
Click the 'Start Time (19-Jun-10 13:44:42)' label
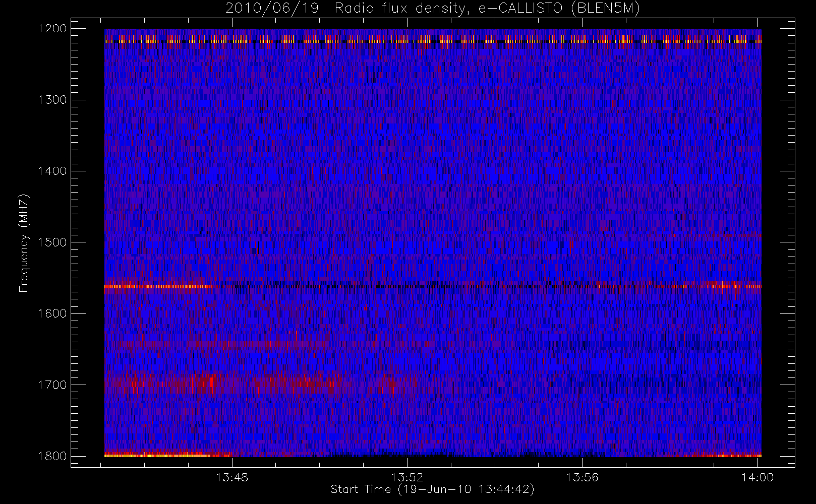pos(432,489)
